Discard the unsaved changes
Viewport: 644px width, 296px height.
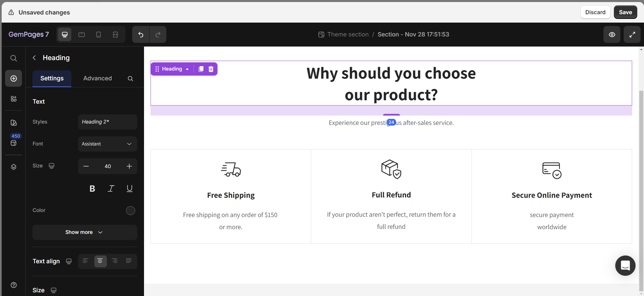click(595, 12)
